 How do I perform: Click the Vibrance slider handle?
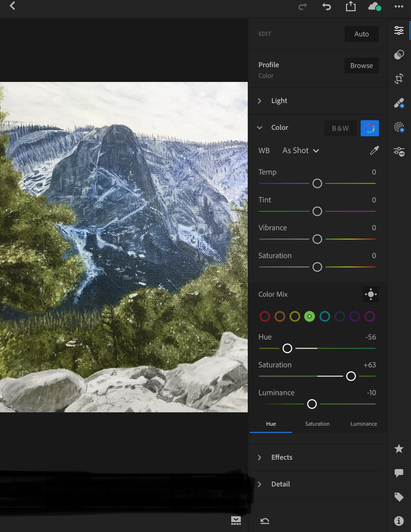click(317, 239)
